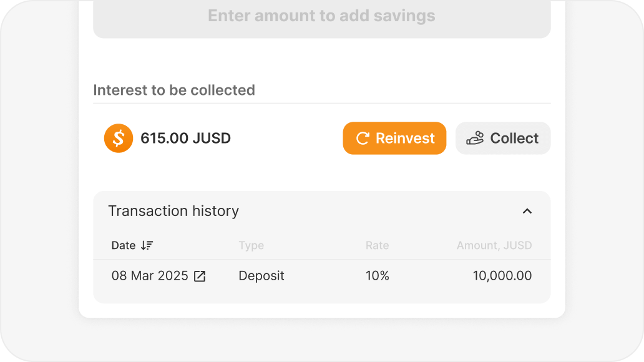Click the 10% rate value
644x362 pixels.
[377, 276]
